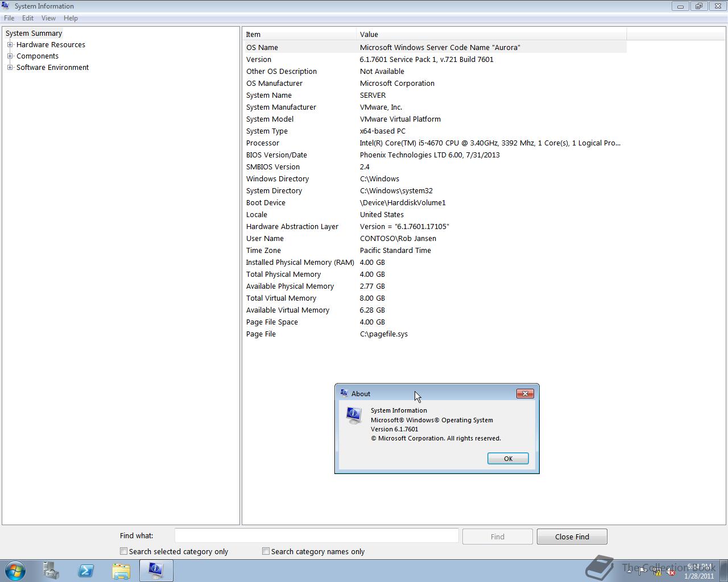Click the muted volume speaker tray icon
This screenshot has width=728, height=582.
coord(671,572)
